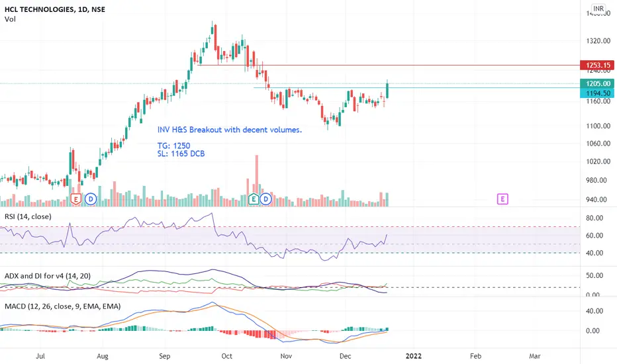
Task: Click the 940.00 price axis label
Action: [598, 199]
